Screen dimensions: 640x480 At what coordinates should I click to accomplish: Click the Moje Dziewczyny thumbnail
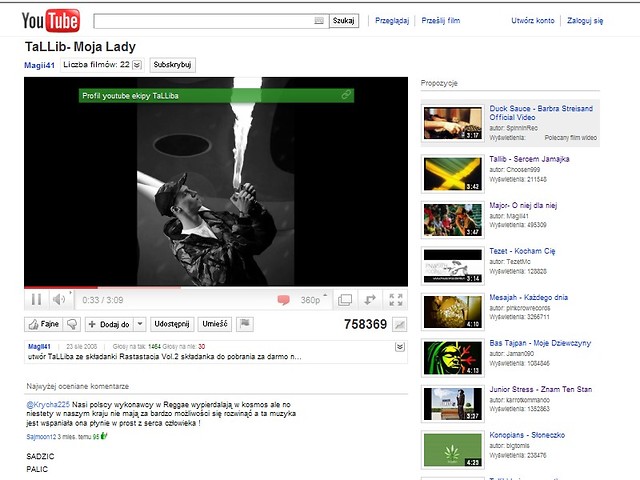[453, 358]
